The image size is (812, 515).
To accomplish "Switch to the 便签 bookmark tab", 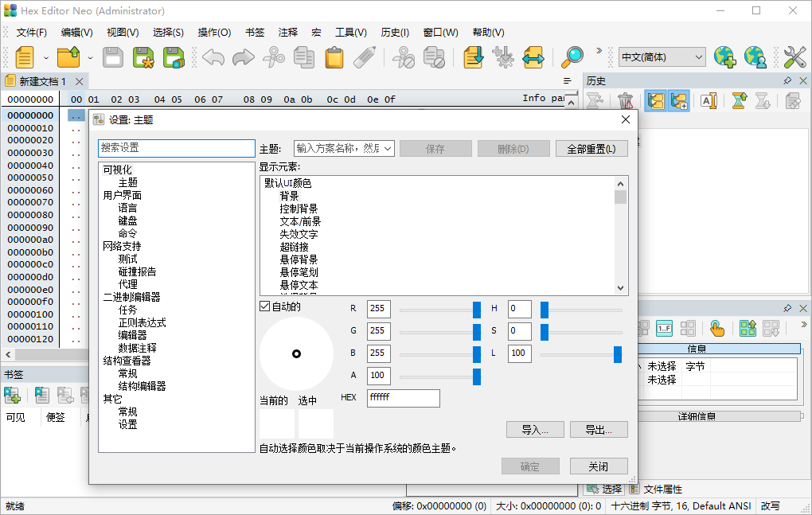I will 56,417.
